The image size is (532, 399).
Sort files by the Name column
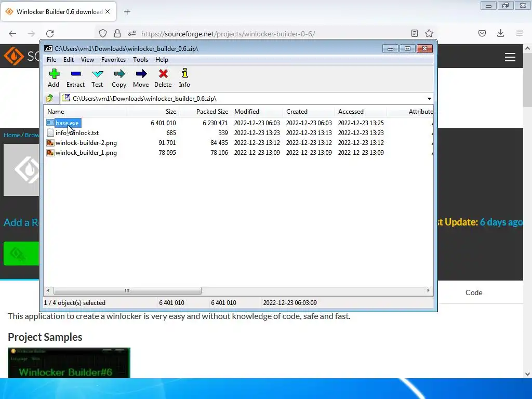click(x=86, y=112)
